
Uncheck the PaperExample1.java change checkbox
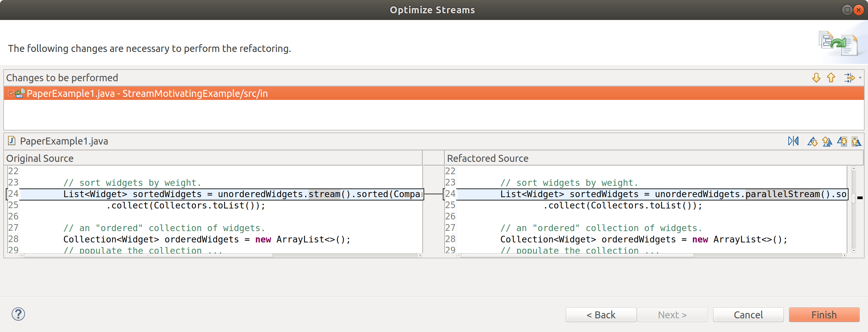click(x=11, y=93)
